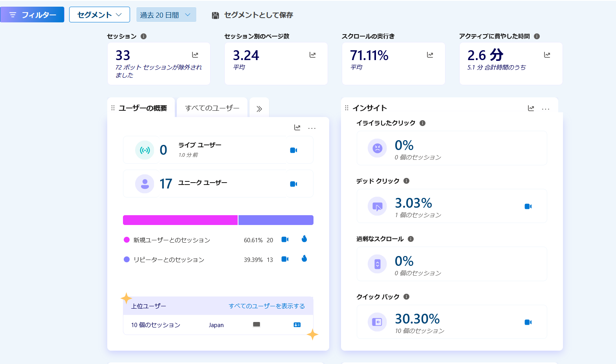
Task: Click セグメントとして保存 to save segment
Action: [253, 15]
